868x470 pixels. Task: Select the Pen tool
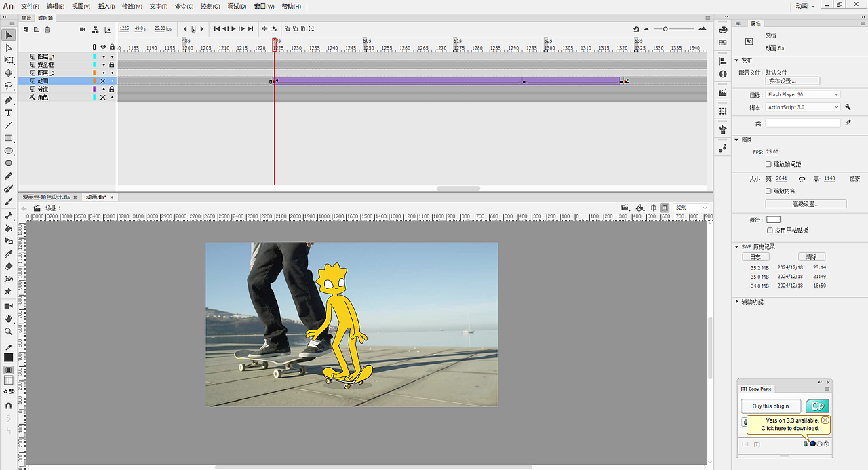[9, 100]
